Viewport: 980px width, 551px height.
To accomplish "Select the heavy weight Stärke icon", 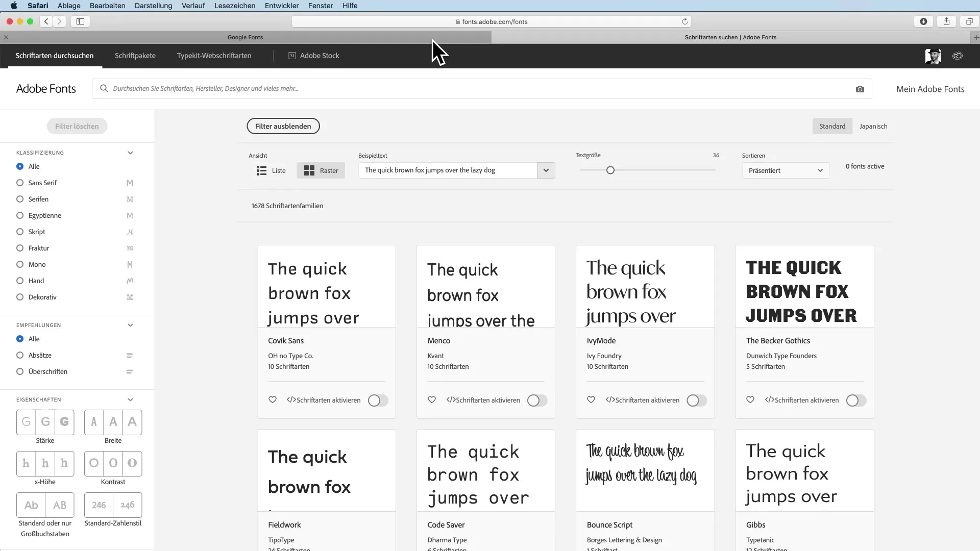I will 64,422.
